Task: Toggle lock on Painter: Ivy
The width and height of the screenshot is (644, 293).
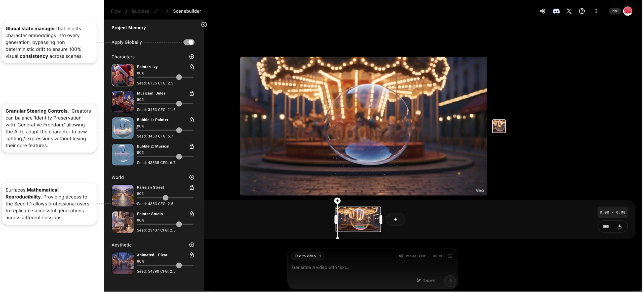Action: pyautogui.click(x=192, y=67)
